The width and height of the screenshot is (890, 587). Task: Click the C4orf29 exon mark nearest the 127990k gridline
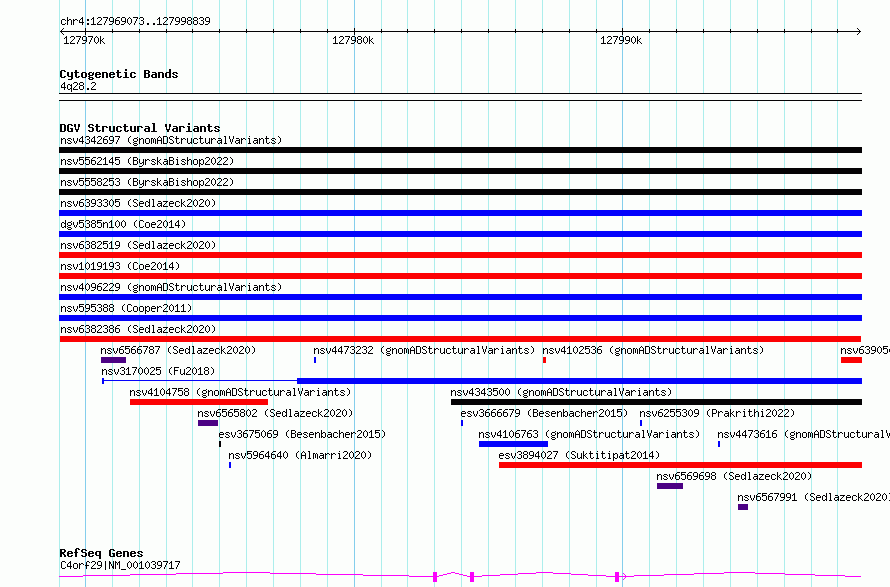[617, 577]
